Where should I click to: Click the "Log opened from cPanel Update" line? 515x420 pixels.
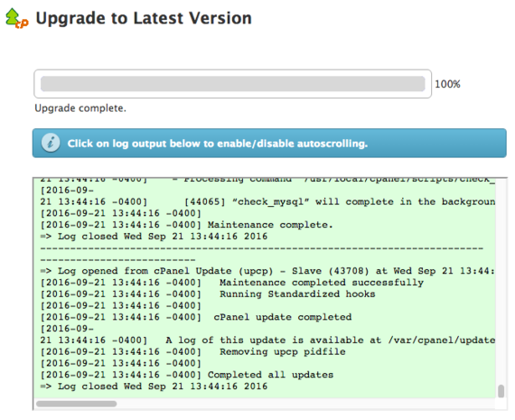pyautogui.click(x=267, y=271)
